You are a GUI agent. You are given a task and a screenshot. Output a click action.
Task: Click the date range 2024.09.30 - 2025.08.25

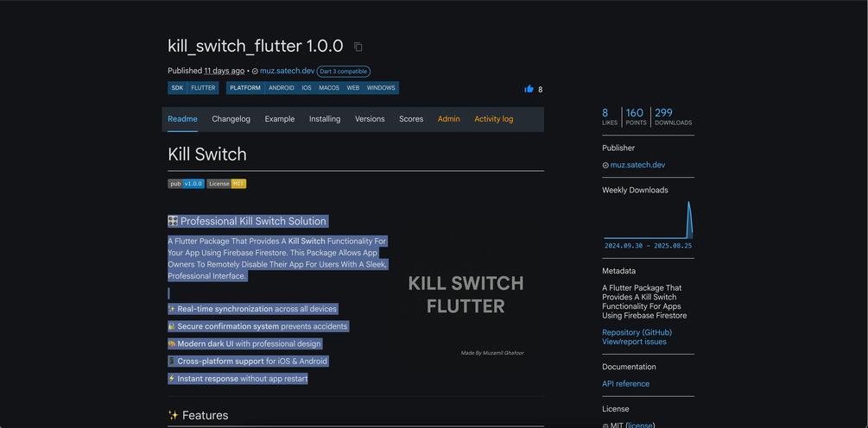(649, 246)
